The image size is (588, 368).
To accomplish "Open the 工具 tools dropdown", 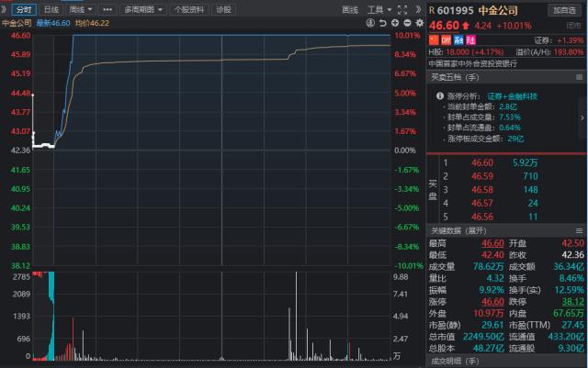I will 379,10.
